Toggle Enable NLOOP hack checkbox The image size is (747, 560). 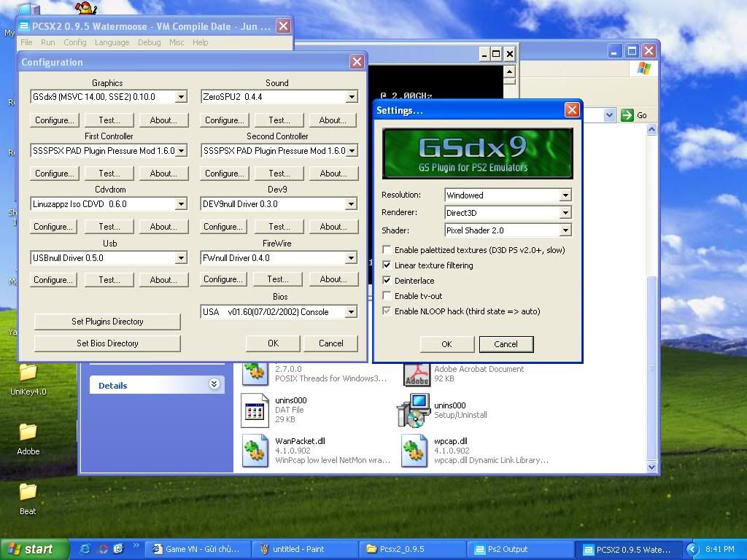click(x=387, y=311)
